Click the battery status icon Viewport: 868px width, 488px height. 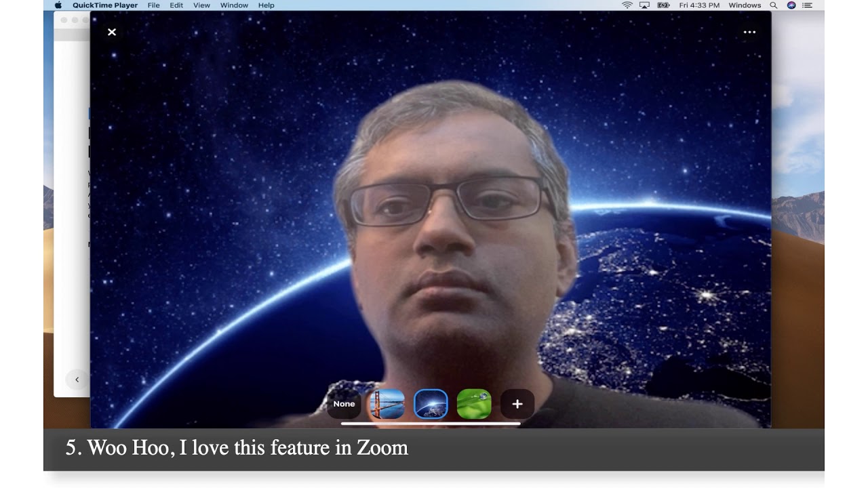tap(663, 5)
